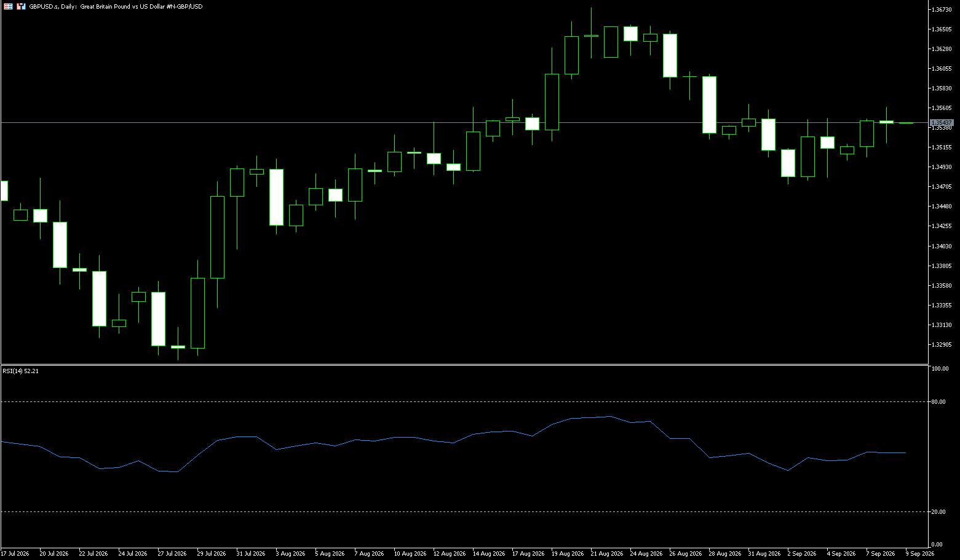Click the RSI 20.00 oversold dotted level
The image size is (960, 560).
click(464, 511)
